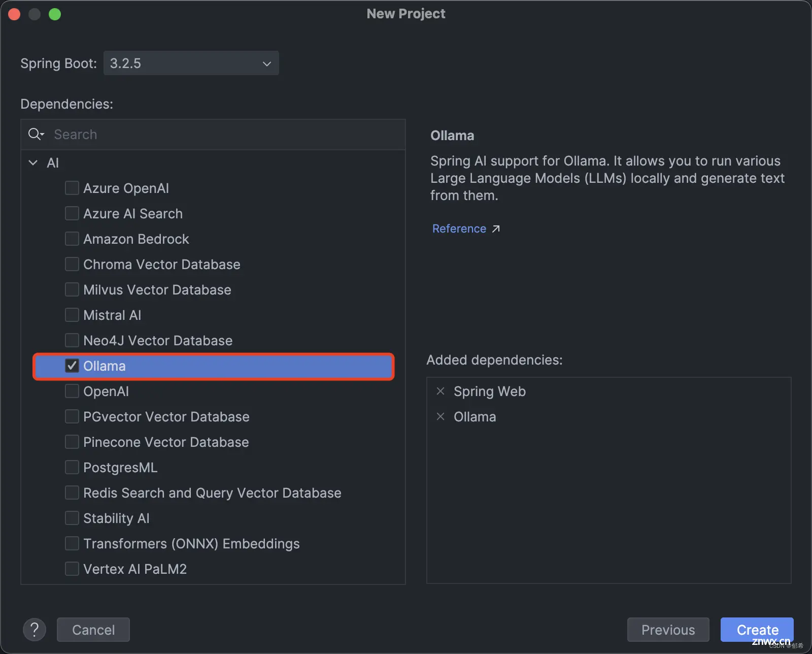Click the Ollama description heading

(452, 136)
